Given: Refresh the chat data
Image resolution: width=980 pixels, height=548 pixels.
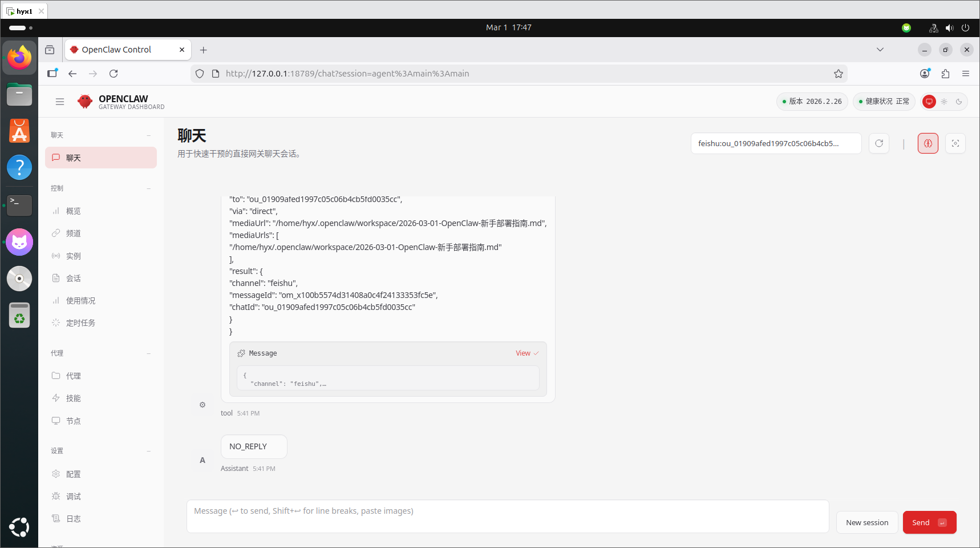Looking at the screenshot, I should [x=879, y=143].
